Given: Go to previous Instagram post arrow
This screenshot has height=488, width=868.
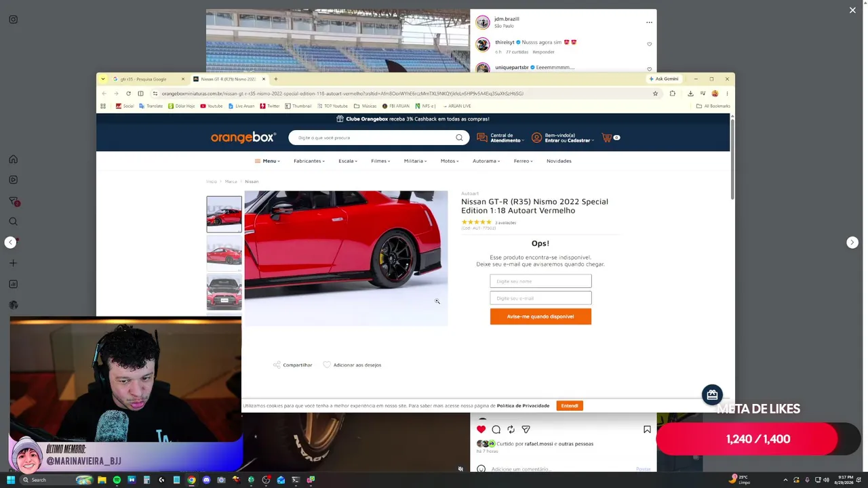Looking at the screenshot, I should [10, 243].
